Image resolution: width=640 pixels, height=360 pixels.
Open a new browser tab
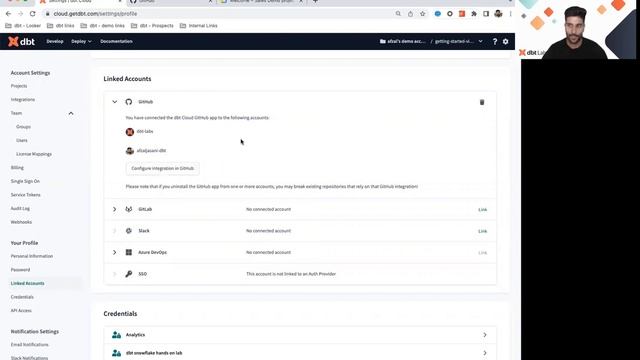[315, 2]
